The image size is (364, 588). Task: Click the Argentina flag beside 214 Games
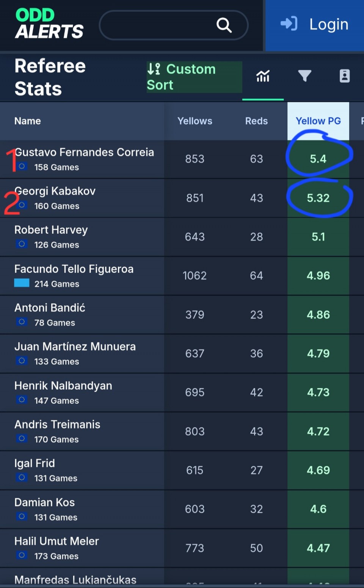tap(22, 283)
